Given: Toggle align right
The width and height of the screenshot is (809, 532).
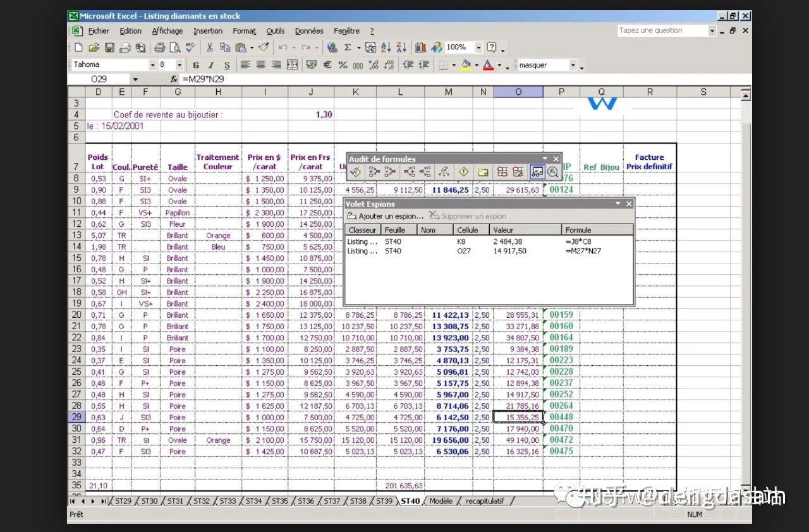Looking at the screenshot, I should pyautogui.click(x=276, y=65).
